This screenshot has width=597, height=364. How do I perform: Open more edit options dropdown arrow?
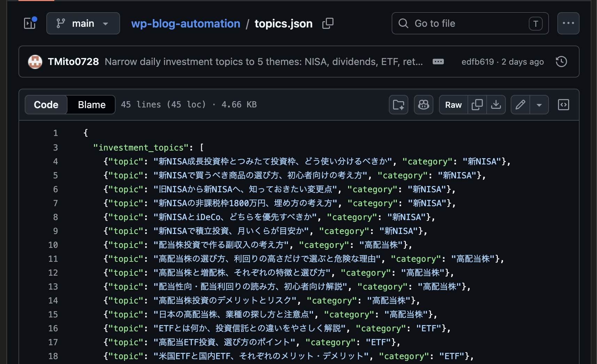(539, 105)
